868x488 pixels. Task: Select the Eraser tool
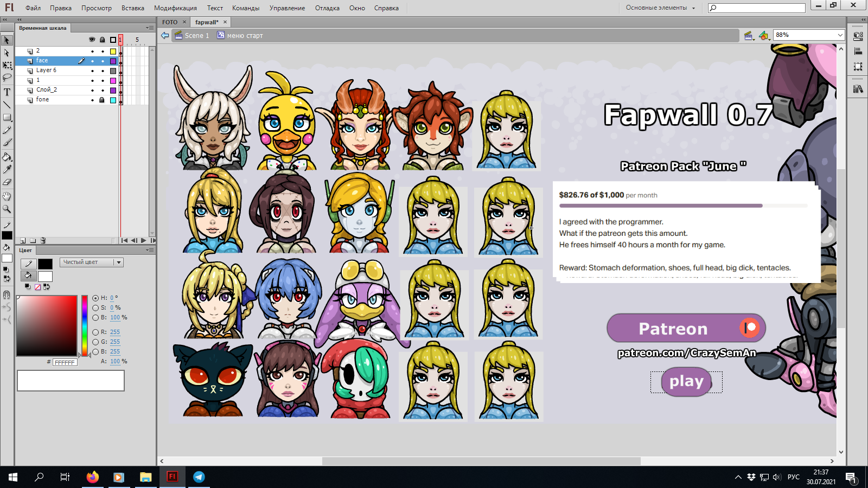click(7, 182)
